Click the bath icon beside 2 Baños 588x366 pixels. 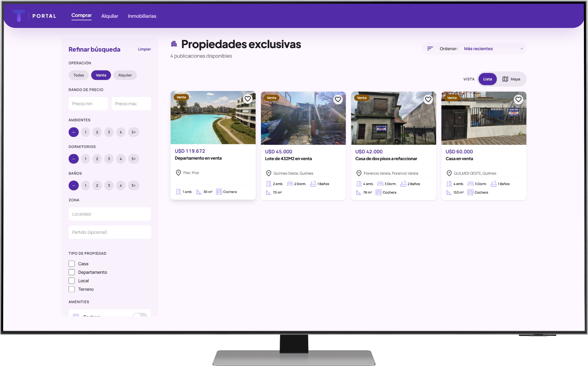403,184
